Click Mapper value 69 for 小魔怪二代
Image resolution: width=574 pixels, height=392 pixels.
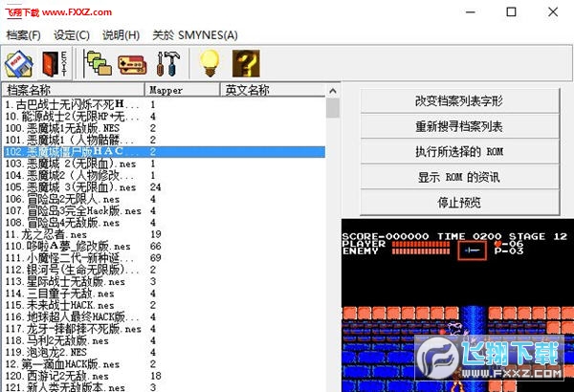(155, 258)
